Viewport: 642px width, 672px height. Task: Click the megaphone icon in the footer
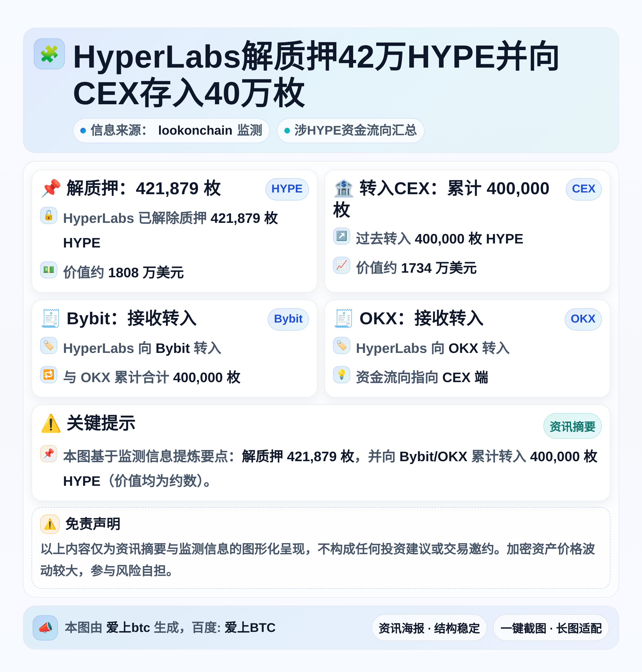tap(45, 628)
